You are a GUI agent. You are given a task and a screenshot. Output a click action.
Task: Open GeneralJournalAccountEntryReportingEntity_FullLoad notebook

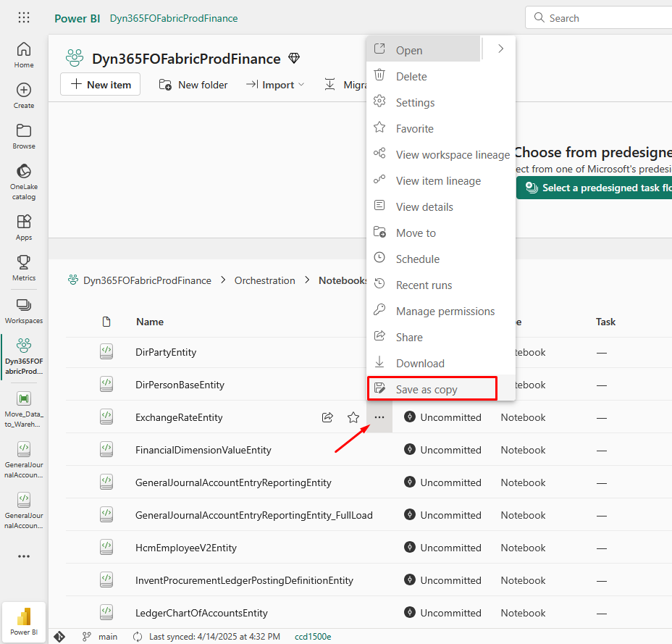(253, 515)
